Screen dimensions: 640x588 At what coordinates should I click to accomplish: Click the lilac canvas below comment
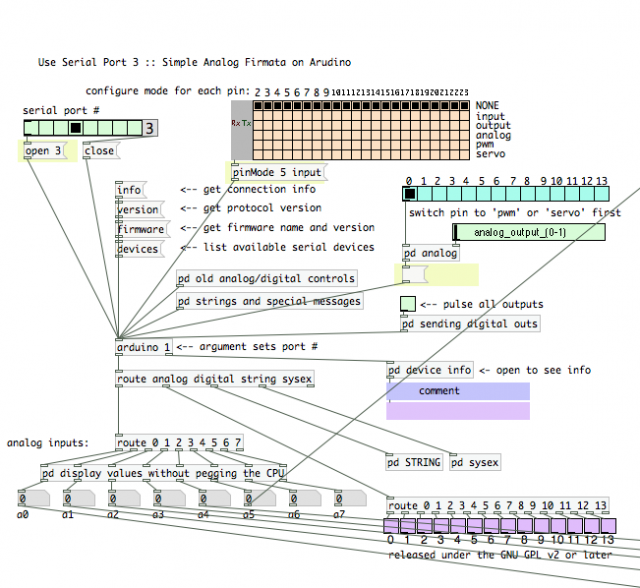point(458,411)
